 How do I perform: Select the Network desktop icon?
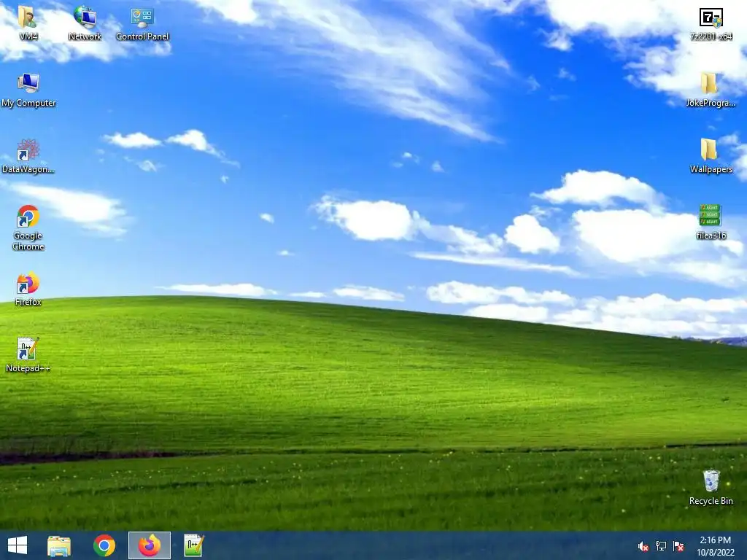click(x=85, y=17)
